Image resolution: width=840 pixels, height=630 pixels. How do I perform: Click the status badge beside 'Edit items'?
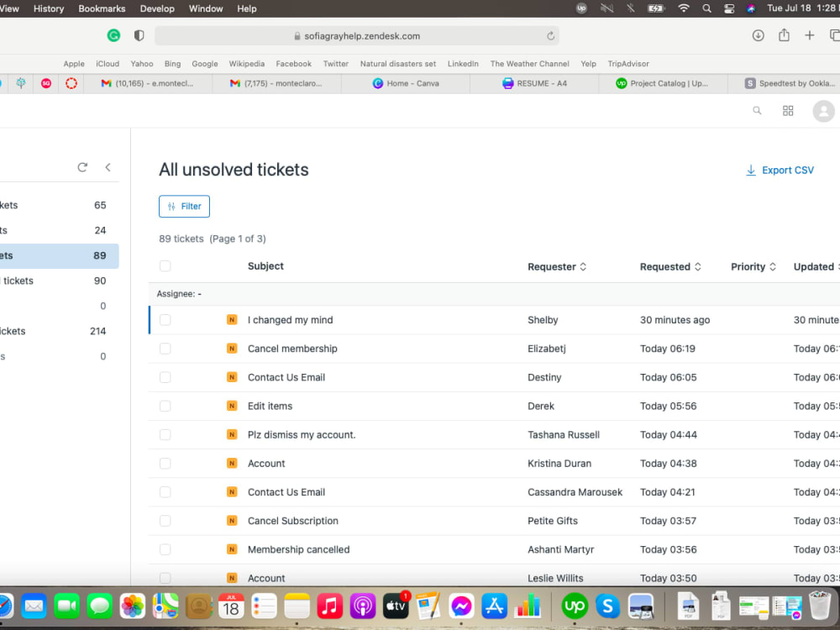(232, 406)
